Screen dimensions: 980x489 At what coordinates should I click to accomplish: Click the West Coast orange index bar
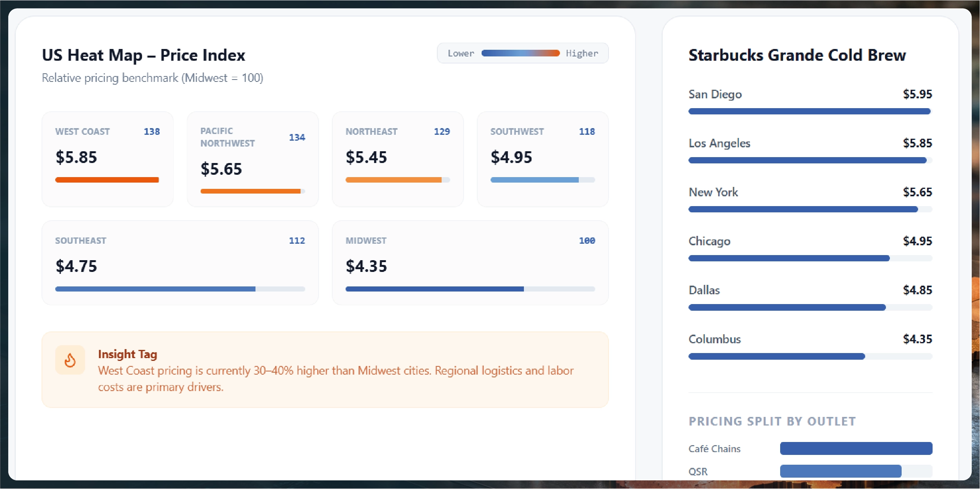coord(107,180)
